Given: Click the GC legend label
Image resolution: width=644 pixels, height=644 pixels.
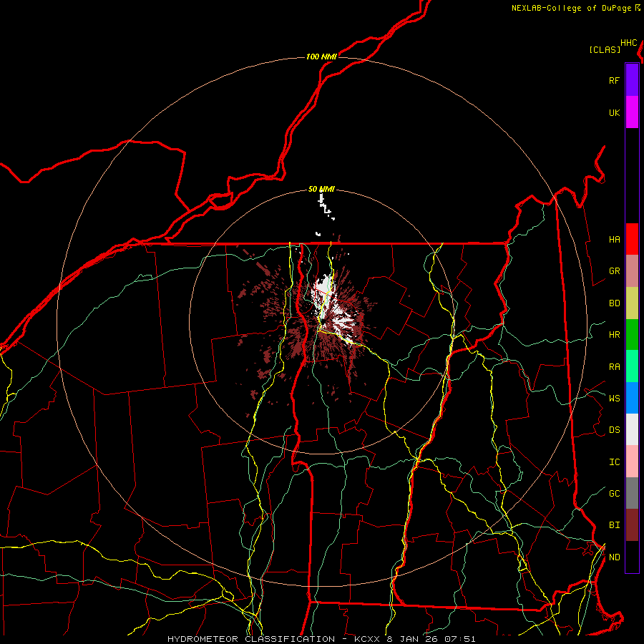Looking at the screenshot, I should 614,493.
